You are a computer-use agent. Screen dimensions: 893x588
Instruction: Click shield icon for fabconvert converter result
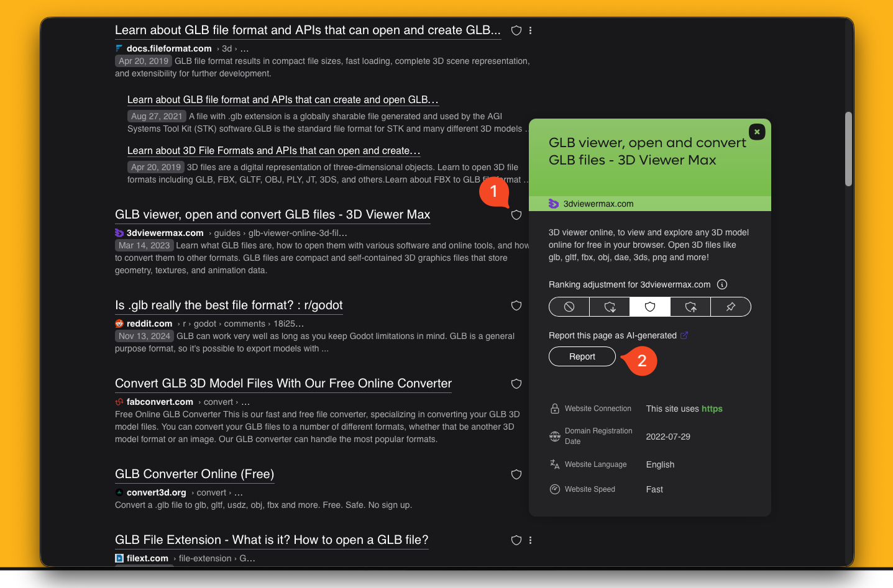click(516, 384)
